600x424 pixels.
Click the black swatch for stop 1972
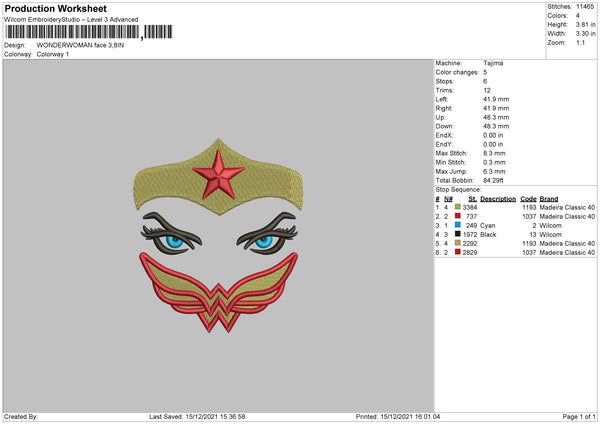tap(457, 234)
